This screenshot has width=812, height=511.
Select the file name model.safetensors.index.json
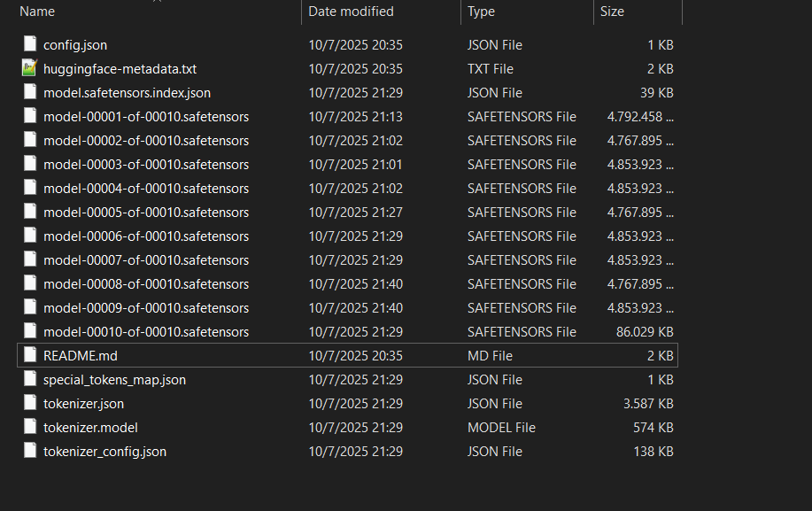(127, 93)
